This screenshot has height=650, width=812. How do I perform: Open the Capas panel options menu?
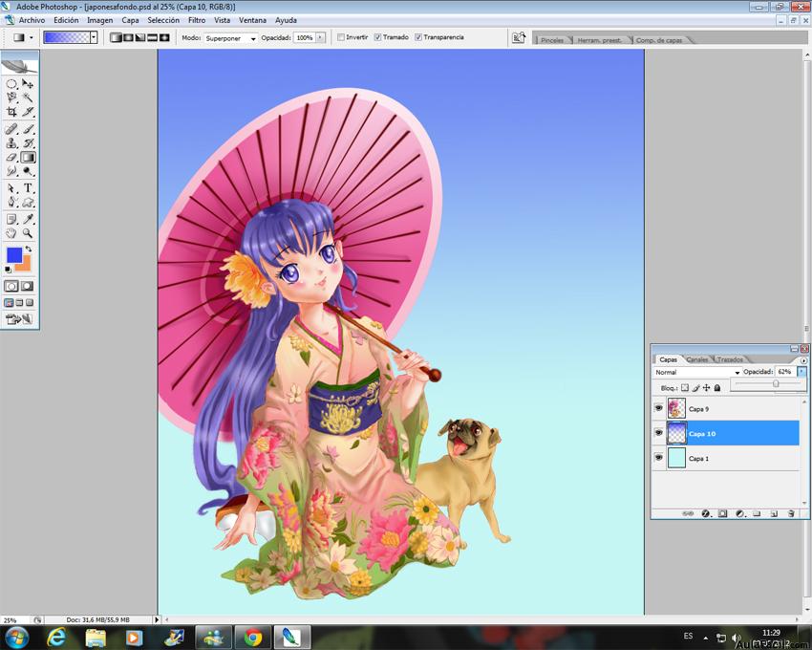803,360
